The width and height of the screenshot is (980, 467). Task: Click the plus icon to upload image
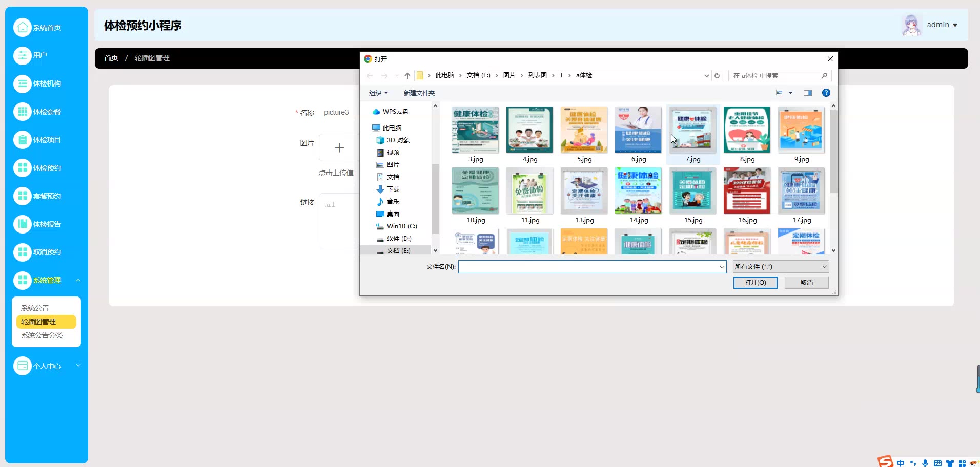(339, 148)
